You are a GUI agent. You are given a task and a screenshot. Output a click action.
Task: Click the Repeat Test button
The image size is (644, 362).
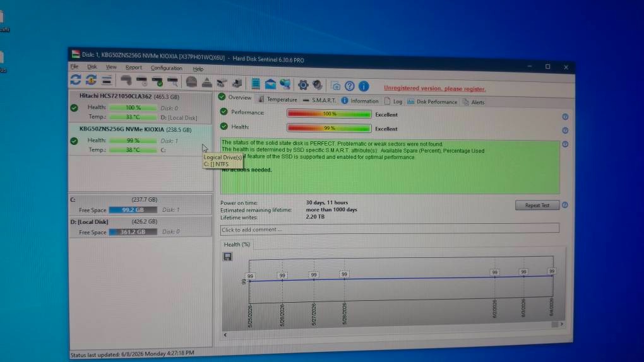537,205
